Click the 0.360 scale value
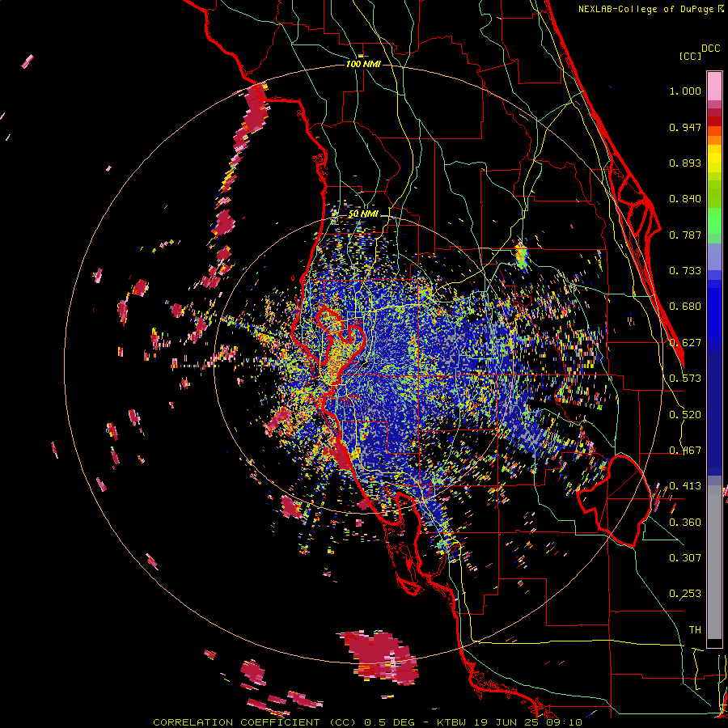Viewport: 728px width, 728px height. [685, 523]
